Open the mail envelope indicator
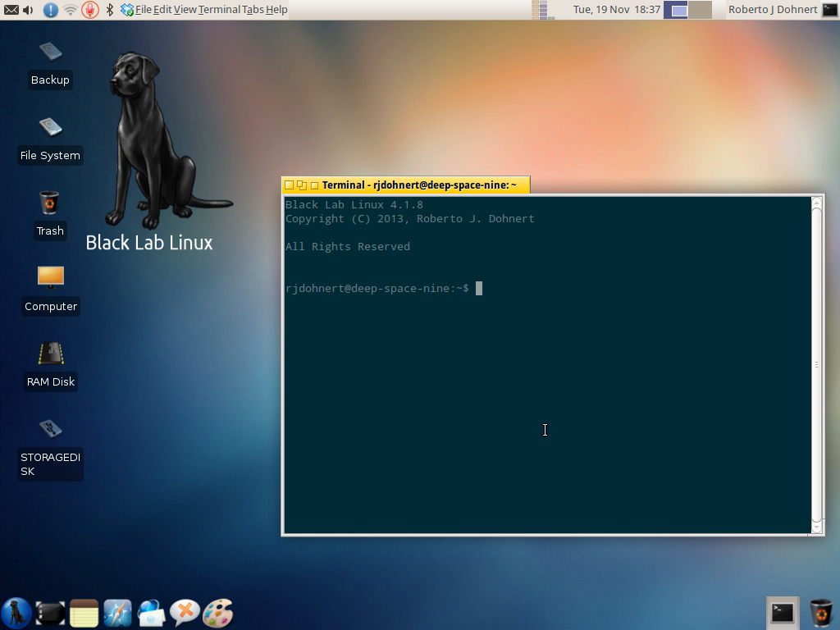 (x=11, y=10)
